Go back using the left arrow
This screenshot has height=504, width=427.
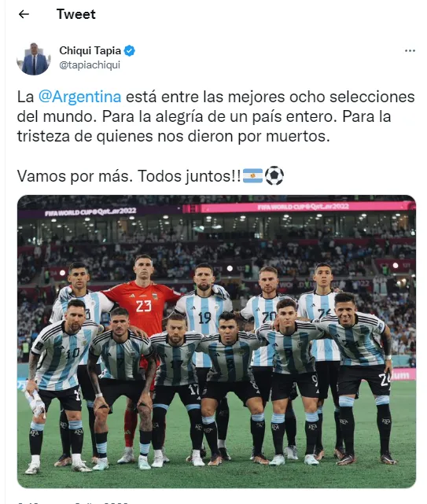[24, 14]
